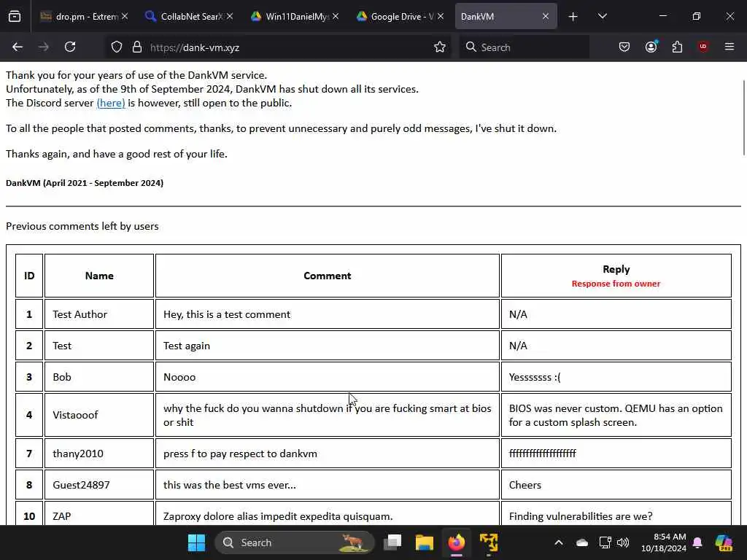This screenshot has height=560, width=747.
Task: Launch Copilot preview from taskbar
Action: (x=724, y=542)
